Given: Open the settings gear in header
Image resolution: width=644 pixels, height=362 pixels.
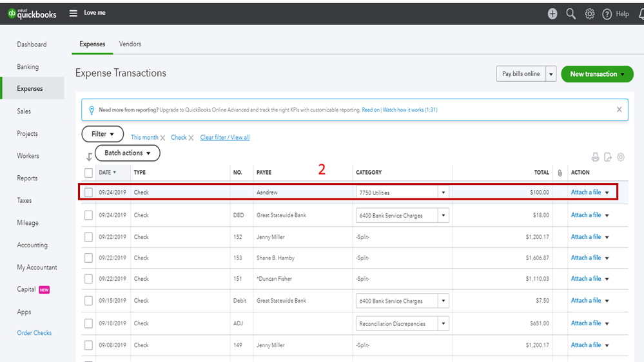Looking at the screenshot, I should point(589,14).
